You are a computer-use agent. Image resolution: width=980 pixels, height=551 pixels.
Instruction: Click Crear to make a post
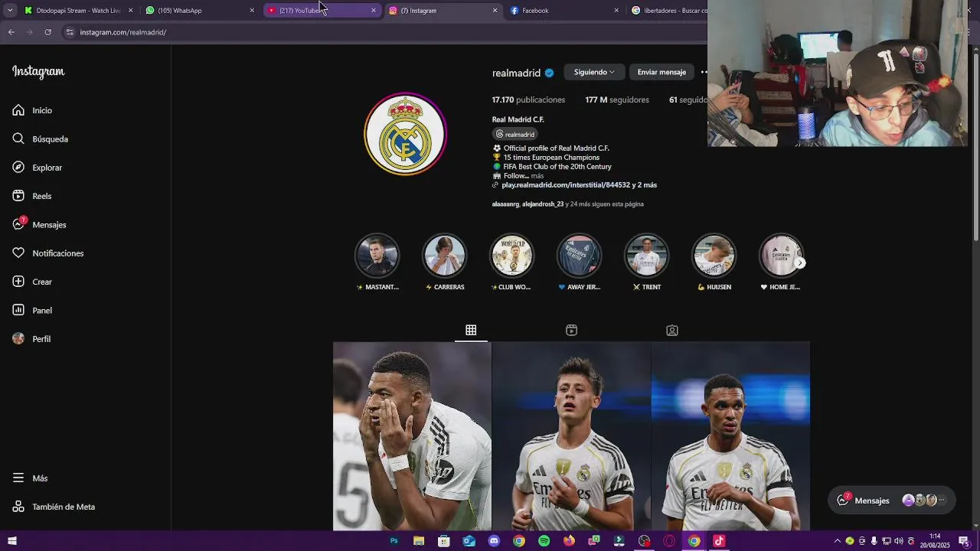32,282
